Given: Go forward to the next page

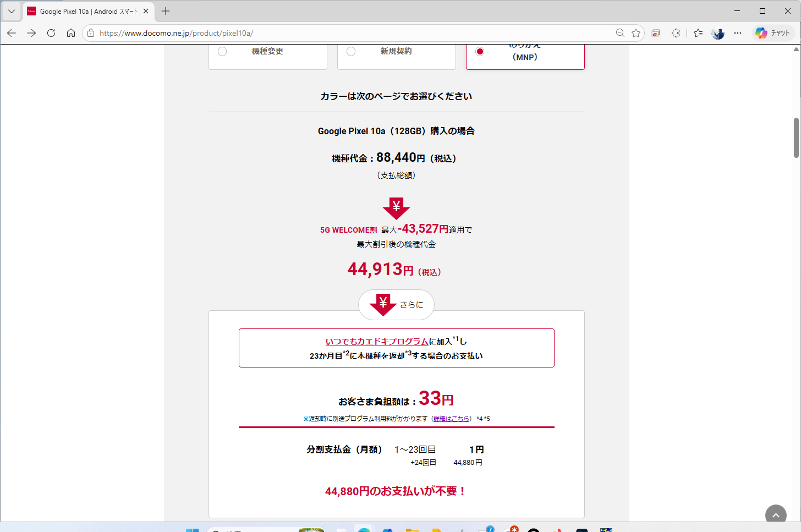Looking at the screenshot, I should click(31, 33).
